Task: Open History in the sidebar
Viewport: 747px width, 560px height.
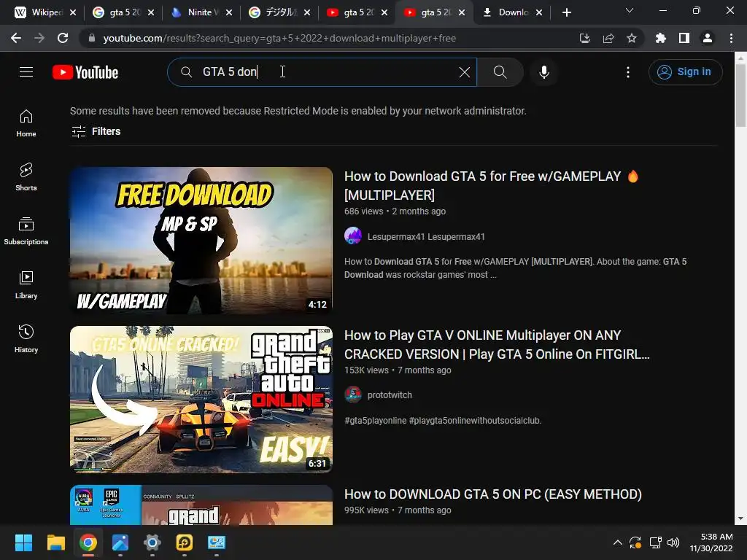Action: coord(26,338)
